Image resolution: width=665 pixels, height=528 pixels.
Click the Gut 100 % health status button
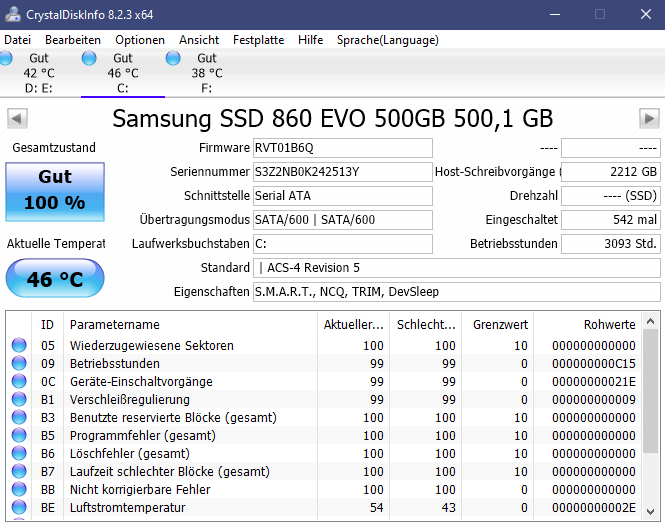[55, 192]
